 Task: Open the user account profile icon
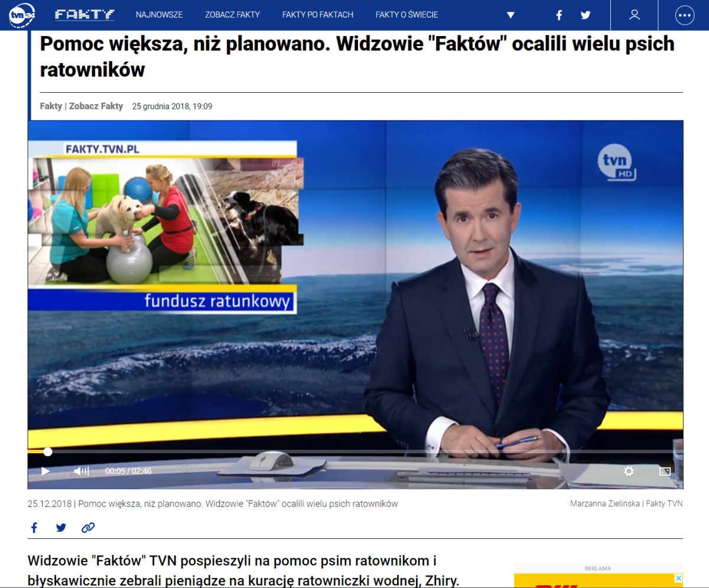(x=635, y=15)
